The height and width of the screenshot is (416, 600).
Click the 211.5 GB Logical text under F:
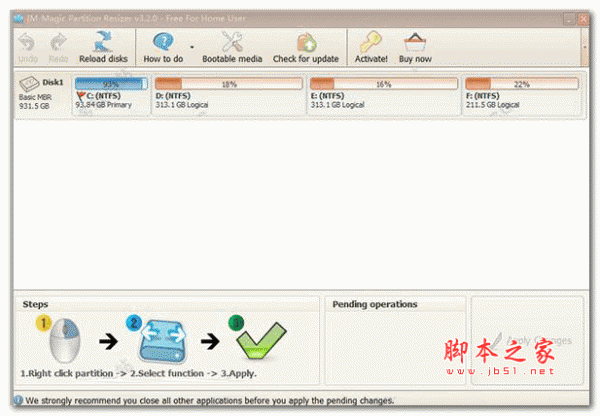pyautogui.click(x=492, y=105)
